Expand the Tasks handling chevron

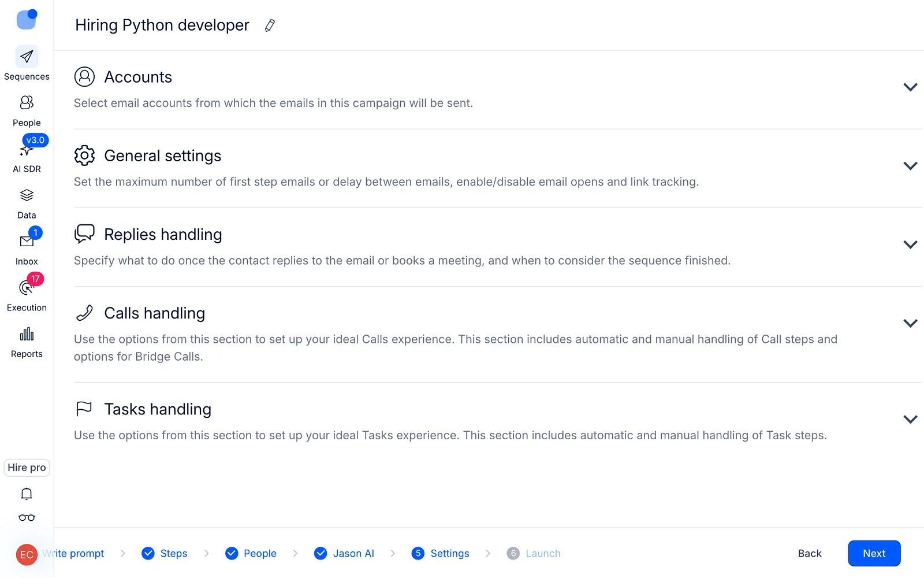[x=910, y=419]
